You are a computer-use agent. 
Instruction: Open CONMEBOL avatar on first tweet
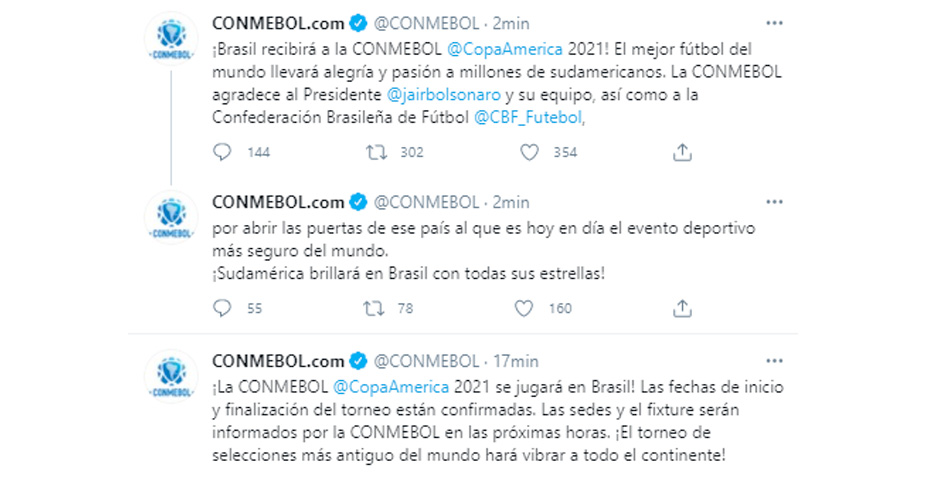pyautogui.click(x=171, y=38)
